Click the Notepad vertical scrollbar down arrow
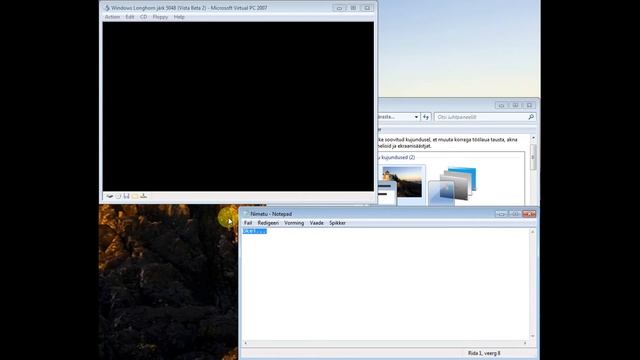 (x=532, y=336)
